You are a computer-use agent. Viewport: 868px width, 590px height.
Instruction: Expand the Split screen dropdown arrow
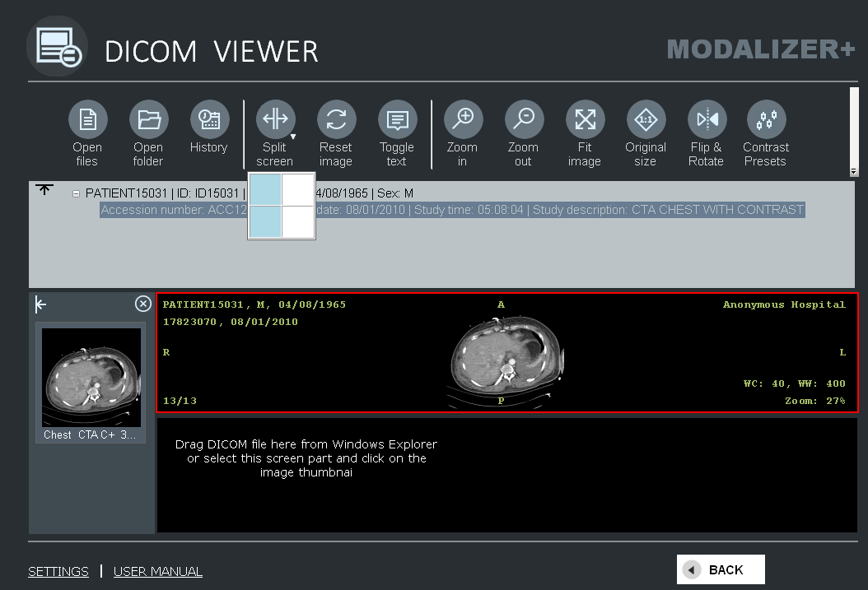pos(292,137)
